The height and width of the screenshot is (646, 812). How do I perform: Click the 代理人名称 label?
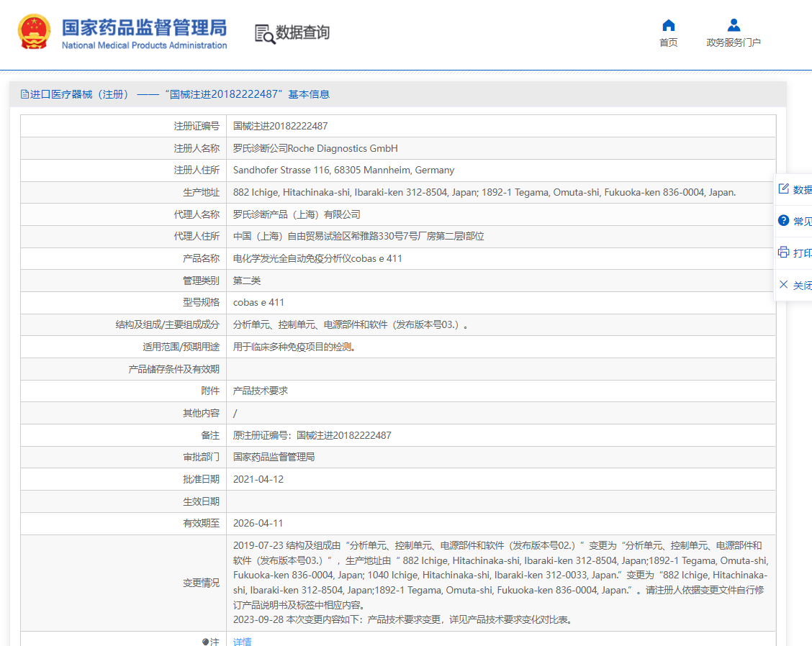click(x=197, y=215)
